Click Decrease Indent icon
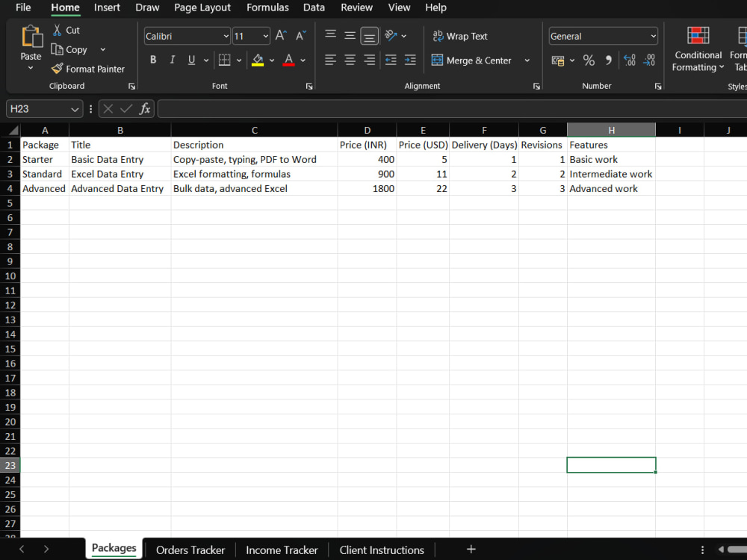Screen dimensions: 747x560 (x=391, y=60)
